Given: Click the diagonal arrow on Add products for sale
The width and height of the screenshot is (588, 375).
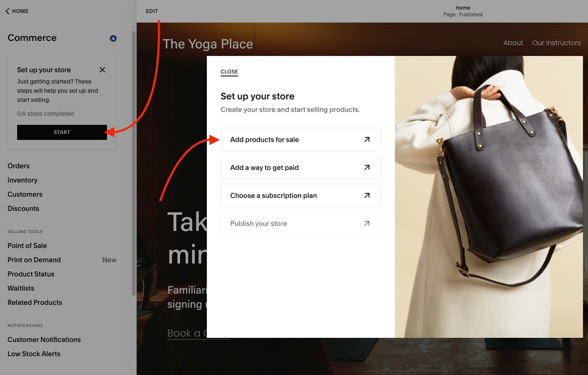Looking at the screenshot, I should [367, 139].
